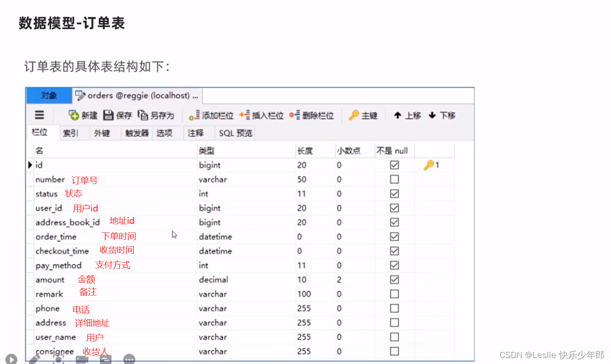Toggle the not null checkbox for checkout_time
Image resolution: width=611 pixels, height=364 pixels.
(395, 251)
